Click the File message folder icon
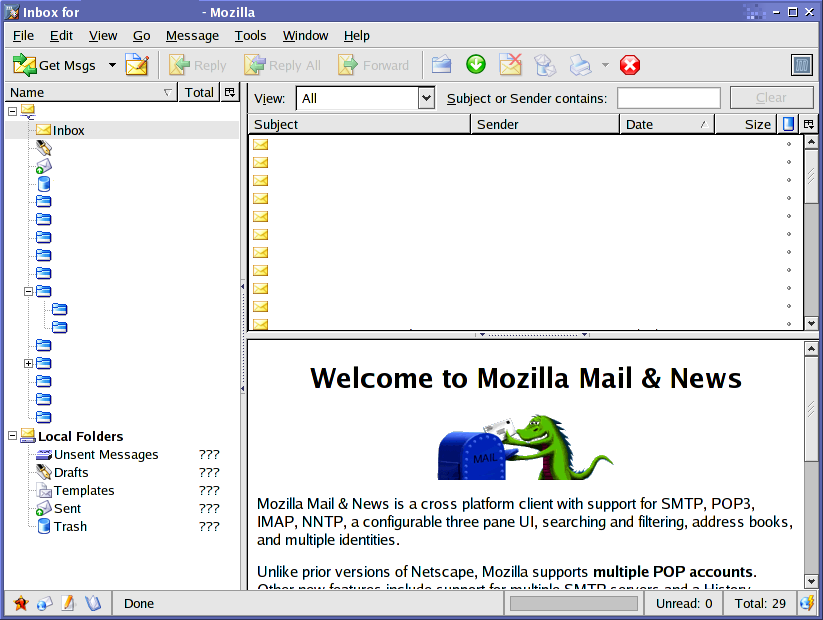Image resolution: width=823 pixels, height=620 pixels. tap(441, 65)
